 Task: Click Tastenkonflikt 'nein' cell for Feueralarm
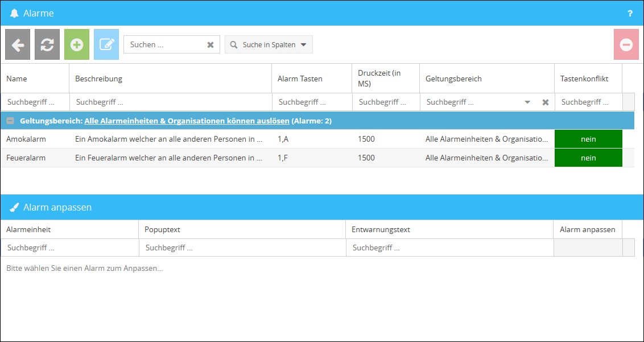(588, 158)
